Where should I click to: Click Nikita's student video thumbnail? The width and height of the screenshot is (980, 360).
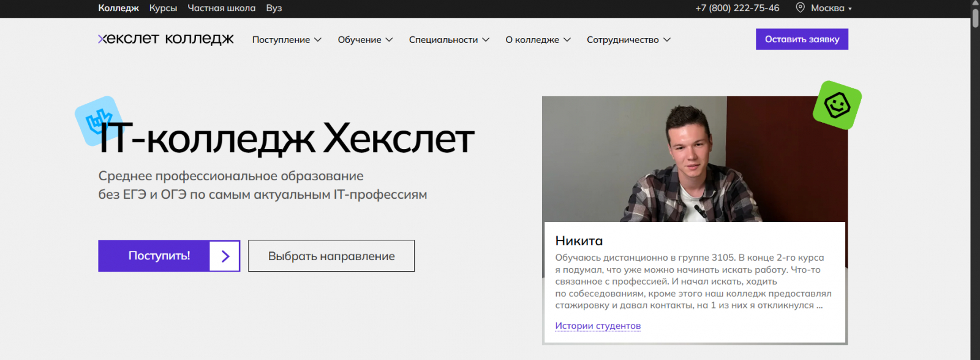pos(695,159)
